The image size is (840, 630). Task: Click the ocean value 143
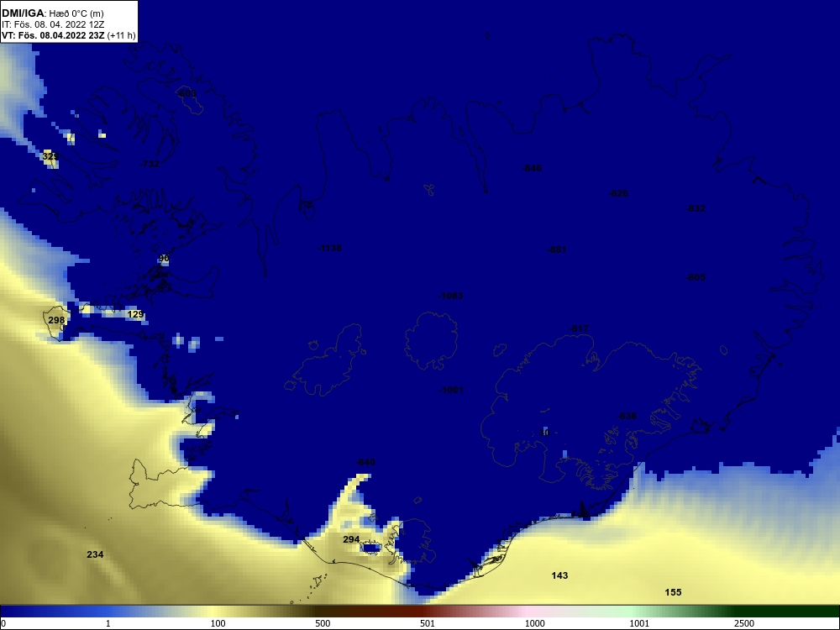click(x=559, y=575)
